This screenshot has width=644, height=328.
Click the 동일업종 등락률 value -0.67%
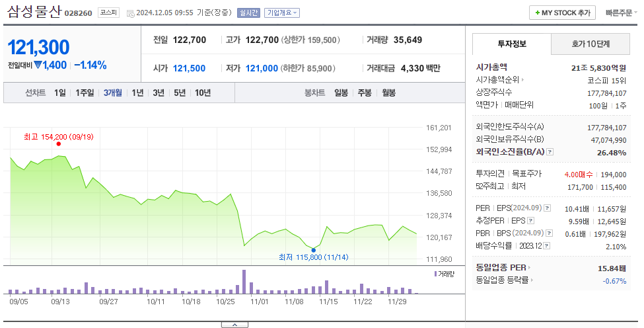[614, 281]
